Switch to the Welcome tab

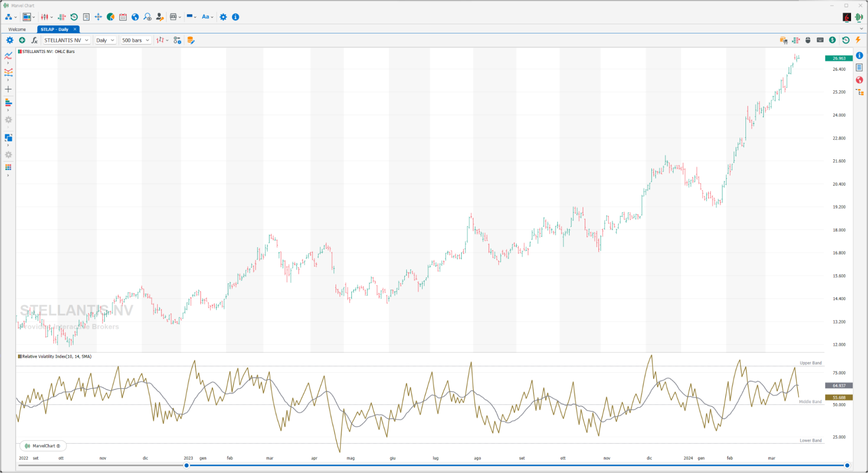coord(17,29)
